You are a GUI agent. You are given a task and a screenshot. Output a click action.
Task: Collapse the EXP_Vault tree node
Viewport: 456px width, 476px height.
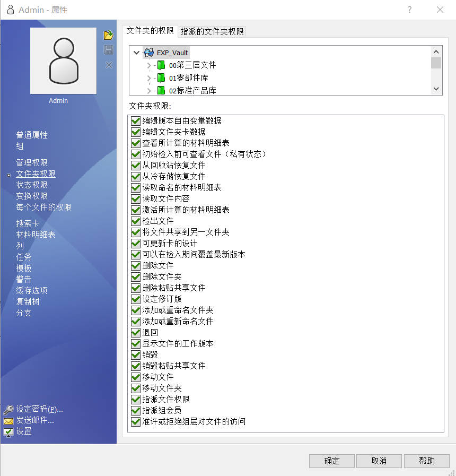click(x=136, y=53)
